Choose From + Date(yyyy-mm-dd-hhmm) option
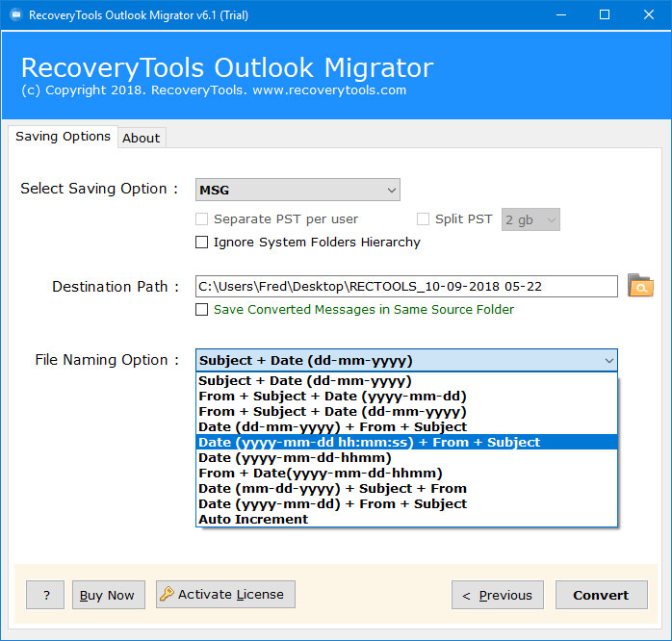672x641 pixels. click(406, 473)
